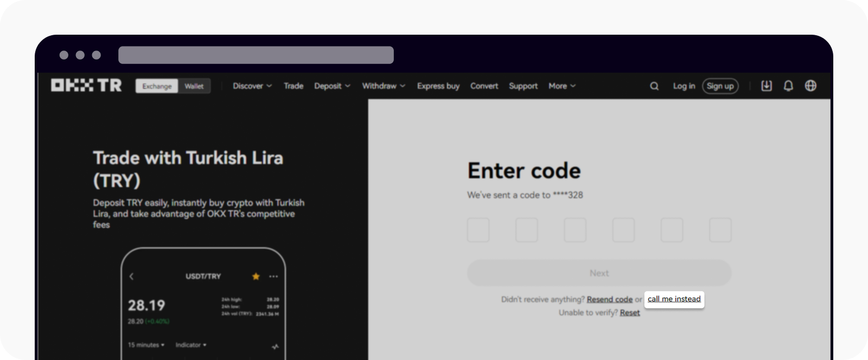Click the USDT/TRY pair title
868x360 pixels.
click(x=203, y=277)
